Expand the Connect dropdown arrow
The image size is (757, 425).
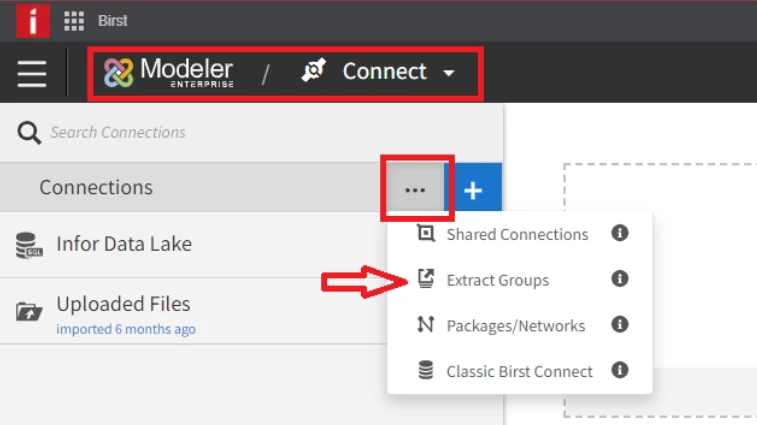449,73
